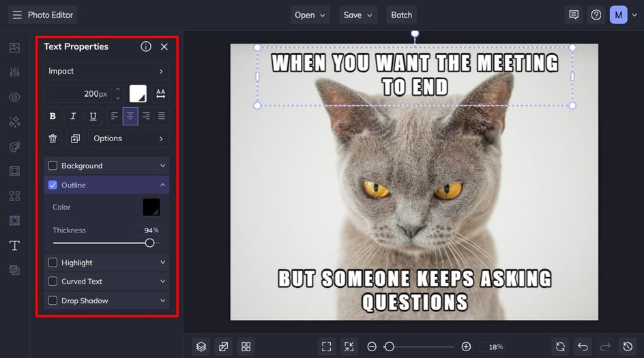Click the resize canvas icon in bottom bar

pyautogui.click(x=224, y=347)
